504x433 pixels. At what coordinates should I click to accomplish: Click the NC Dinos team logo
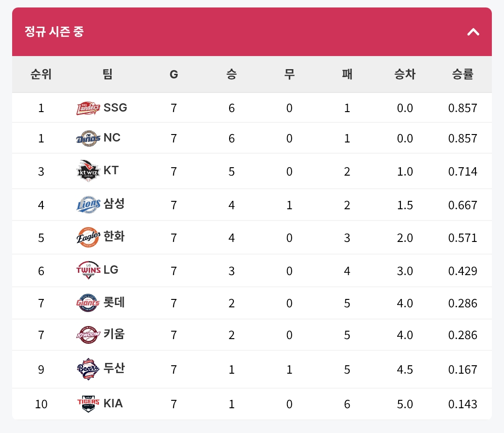[x=88, y=138]
